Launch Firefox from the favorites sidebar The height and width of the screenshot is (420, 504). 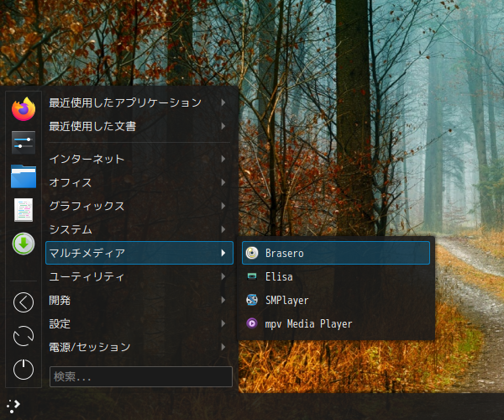point(24,109)
